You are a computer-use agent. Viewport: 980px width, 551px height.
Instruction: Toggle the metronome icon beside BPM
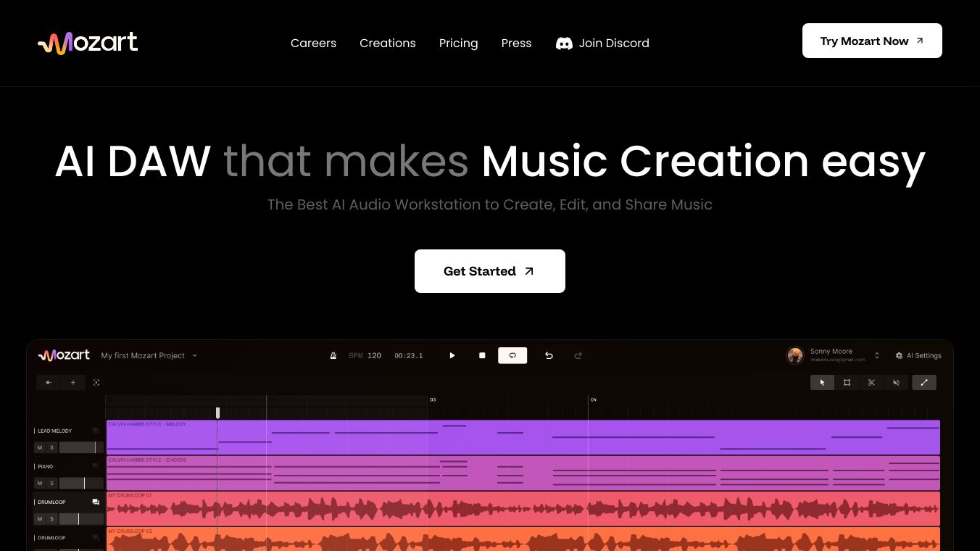[333, 356]
